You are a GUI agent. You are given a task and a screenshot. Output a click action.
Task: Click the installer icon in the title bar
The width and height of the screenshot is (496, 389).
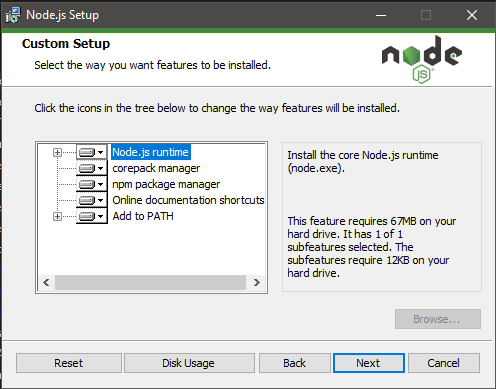[13, 15]
